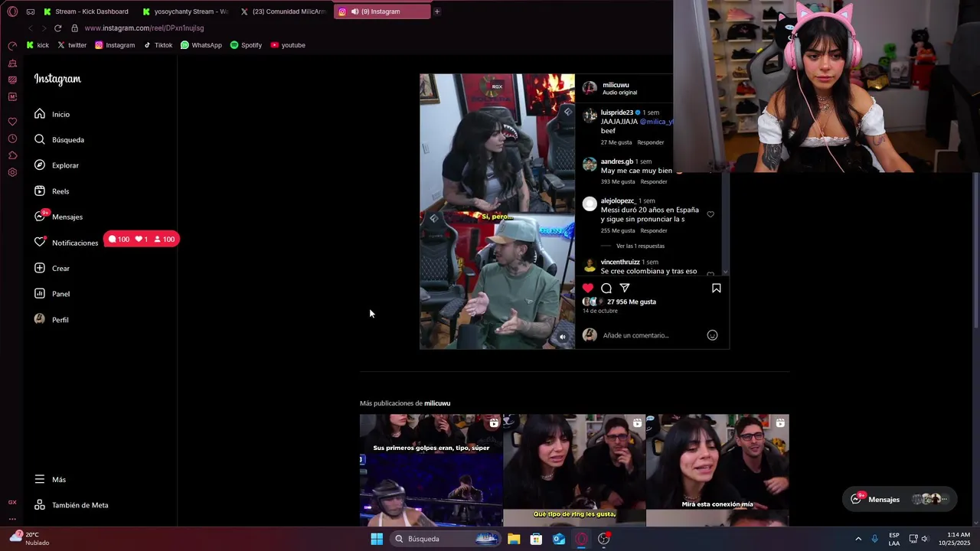The width and height of the screenshot is (980, 551).
Task: Unlike the reel with red heart
Action: pos(588,289)
